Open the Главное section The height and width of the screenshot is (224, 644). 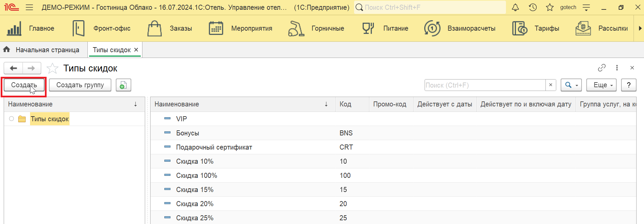(x=42, y=28)
